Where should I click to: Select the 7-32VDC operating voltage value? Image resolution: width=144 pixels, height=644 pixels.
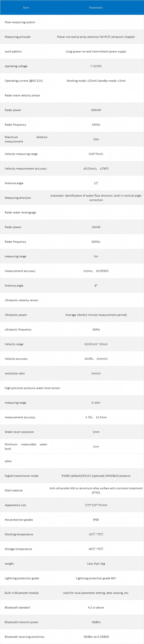click(x=96, y=66)
